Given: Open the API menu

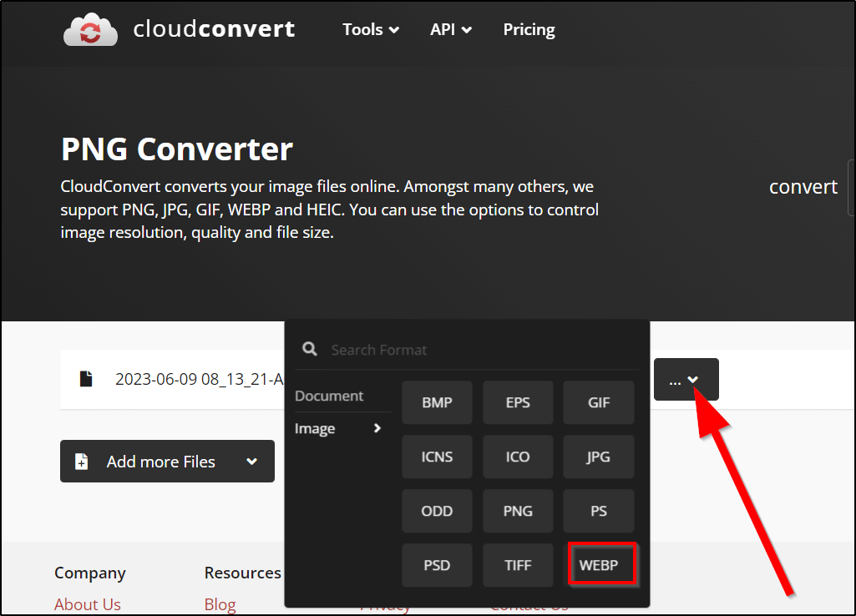Looking at the screenshot, I should click(x=449, y=29).
